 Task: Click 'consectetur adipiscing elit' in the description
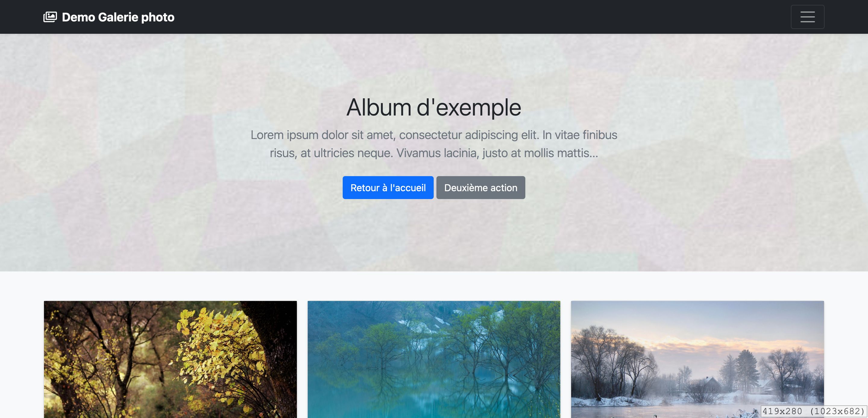469,135
